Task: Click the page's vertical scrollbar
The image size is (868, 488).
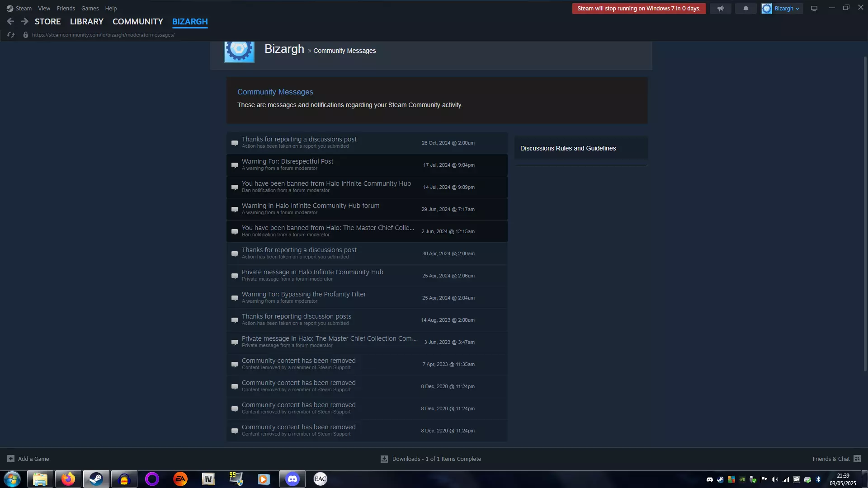Action: (865, 212)
